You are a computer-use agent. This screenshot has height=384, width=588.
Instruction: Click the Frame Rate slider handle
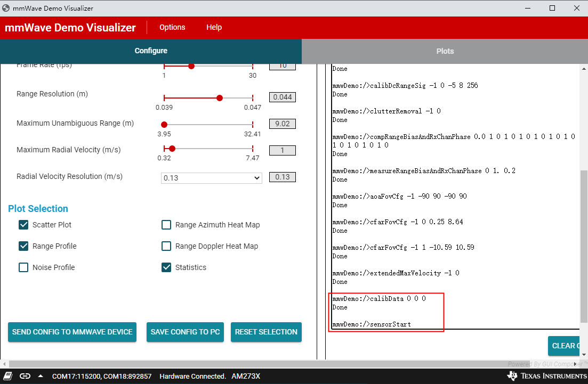coord(191,67)
